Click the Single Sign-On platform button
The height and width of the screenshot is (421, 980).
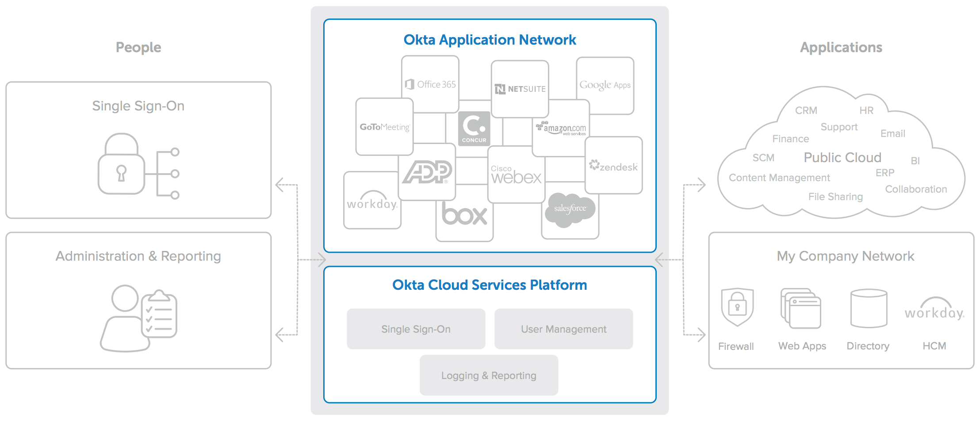point(416,329)
